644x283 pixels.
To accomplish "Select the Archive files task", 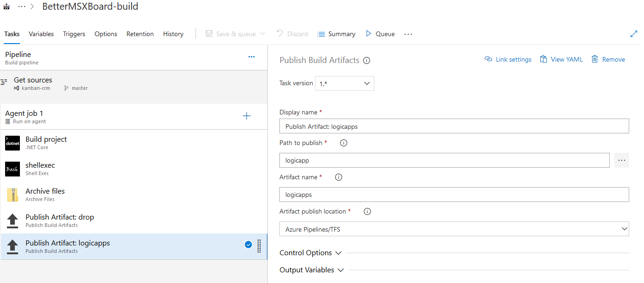I will pos(134,195).
